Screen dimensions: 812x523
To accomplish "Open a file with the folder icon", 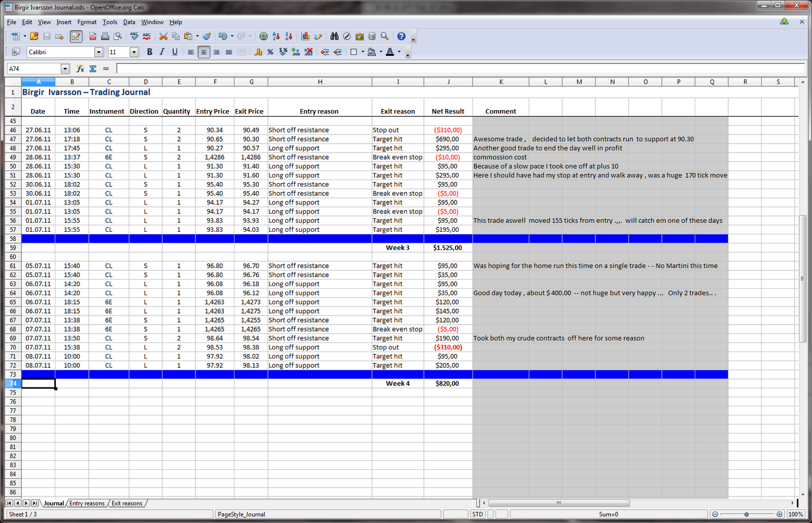I will [x=34, y=36].
